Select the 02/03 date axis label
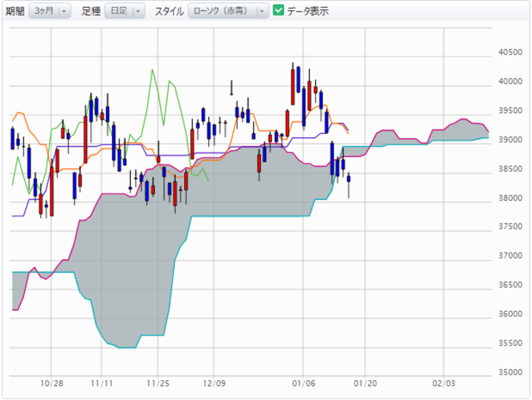This screenshot has height=400, width=532. [x=444, y=382]
